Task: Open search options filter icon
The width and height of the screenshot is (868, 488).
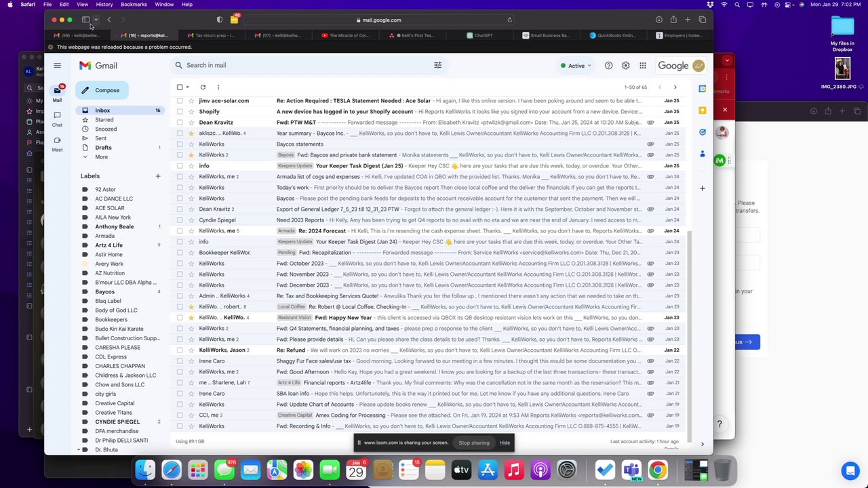Action: click(x=437, y=65)
